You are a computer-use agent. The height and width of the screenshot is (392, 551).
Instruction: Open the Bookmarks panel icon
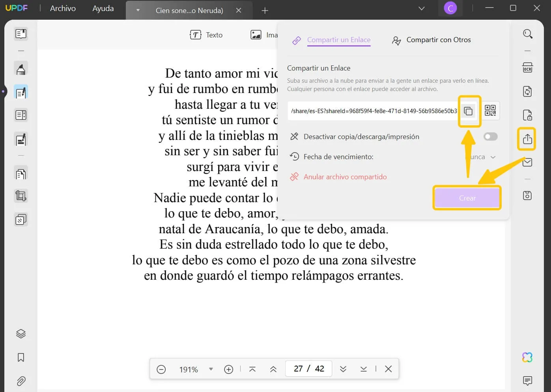point(21,357)
